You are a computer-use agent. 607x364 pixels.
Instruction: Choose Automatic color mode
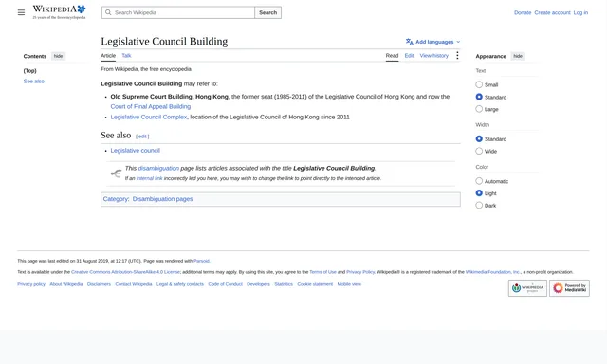[479, 181]
